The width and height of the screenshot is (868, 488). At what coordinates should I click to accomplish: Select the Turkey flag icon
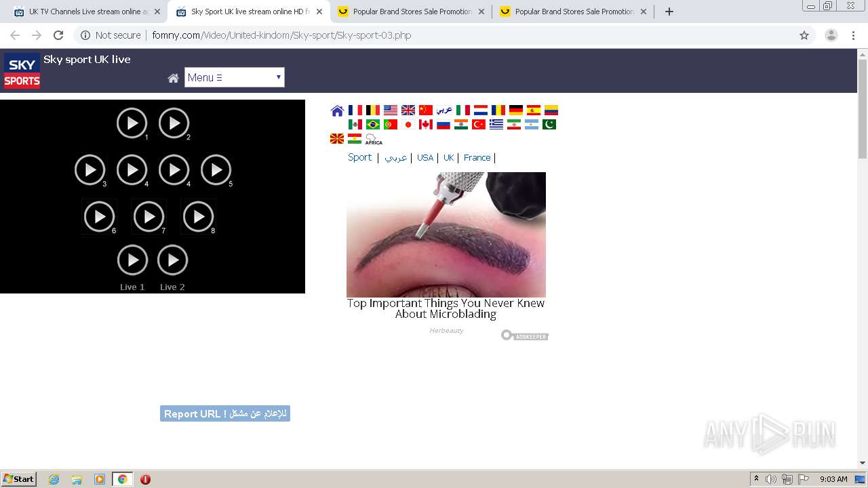pyautogui.click(x=479, y=124)
